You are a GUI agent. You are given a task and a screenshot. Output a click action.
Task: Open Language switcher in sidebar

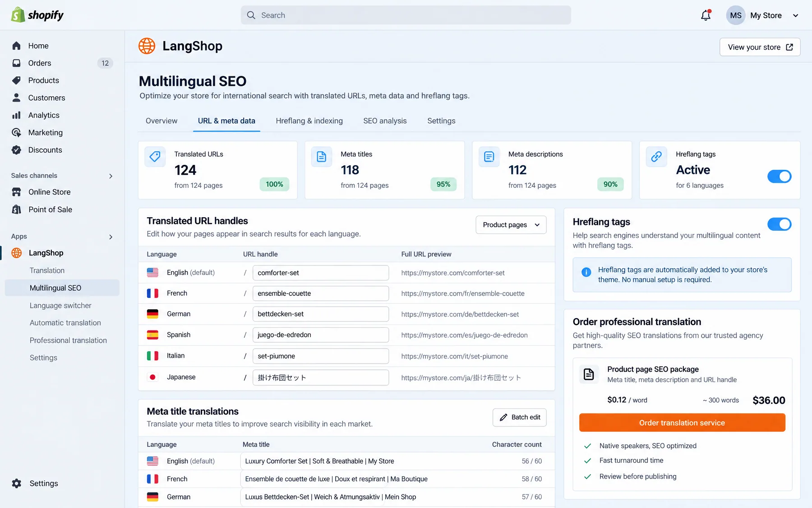click(x=60, y=305)
